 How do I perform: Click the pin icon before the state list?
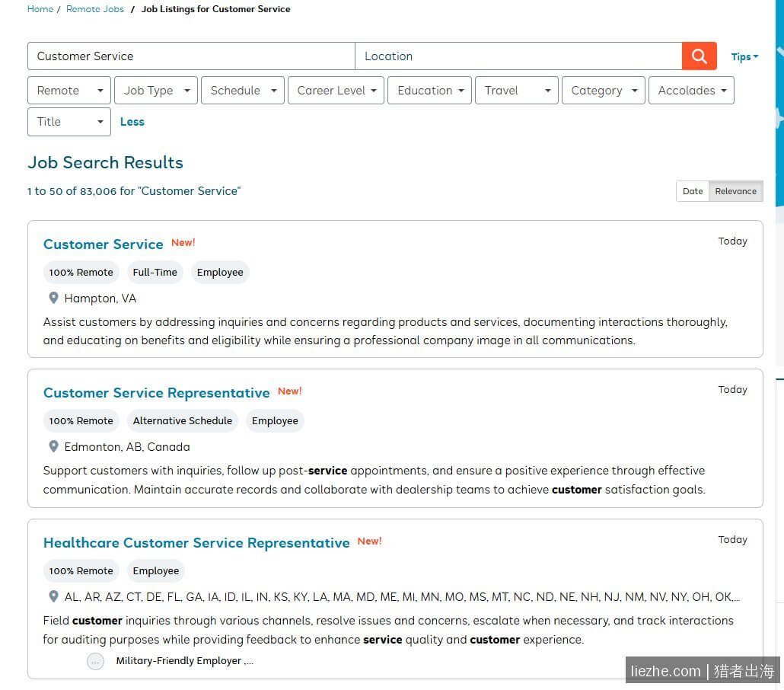[53, 596]
